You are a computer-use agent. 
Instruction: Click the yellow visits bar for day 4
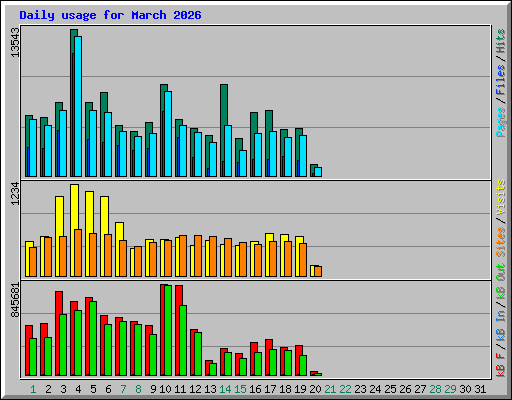pos(74,207)
